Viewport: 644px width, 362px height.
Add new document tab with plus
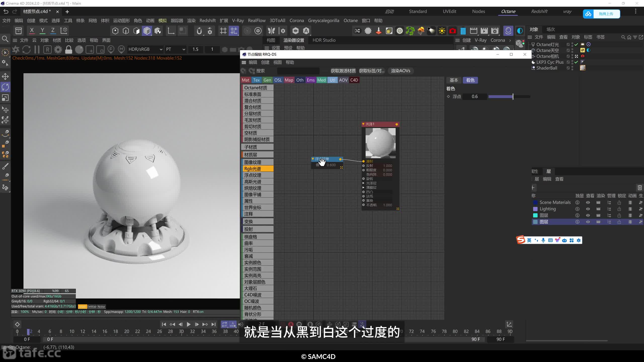(67, 12)
